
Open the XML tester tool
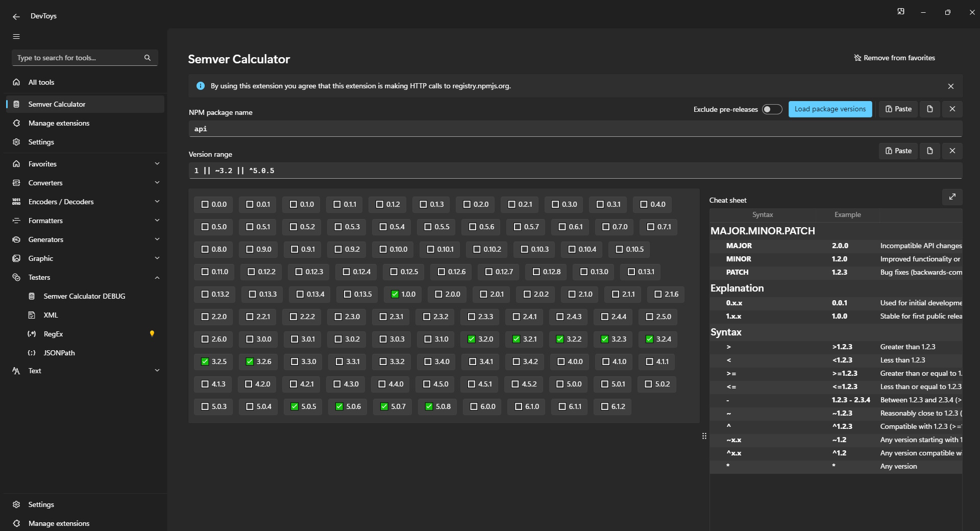tap(85, 315)
